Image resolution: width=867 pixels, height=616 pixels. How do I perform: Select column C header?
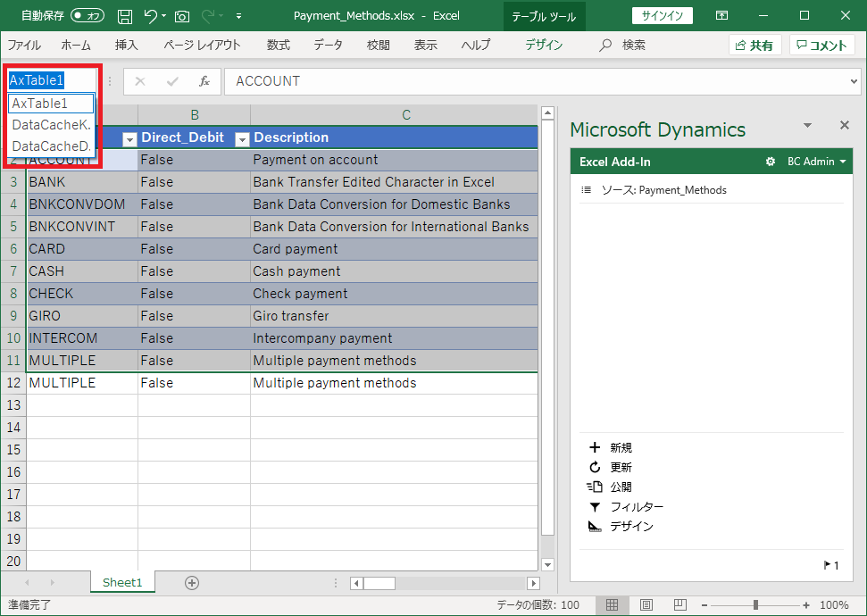(x=406, y=115)
